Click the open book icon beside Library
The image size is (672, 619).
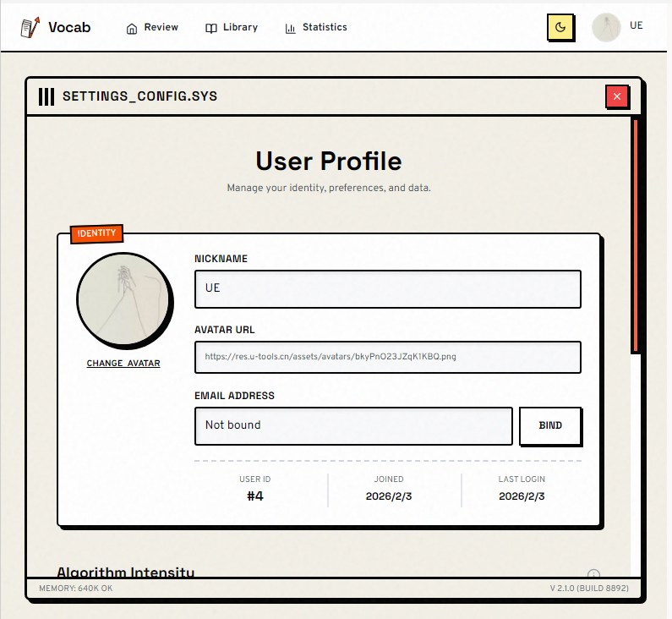tap(211, 28)
